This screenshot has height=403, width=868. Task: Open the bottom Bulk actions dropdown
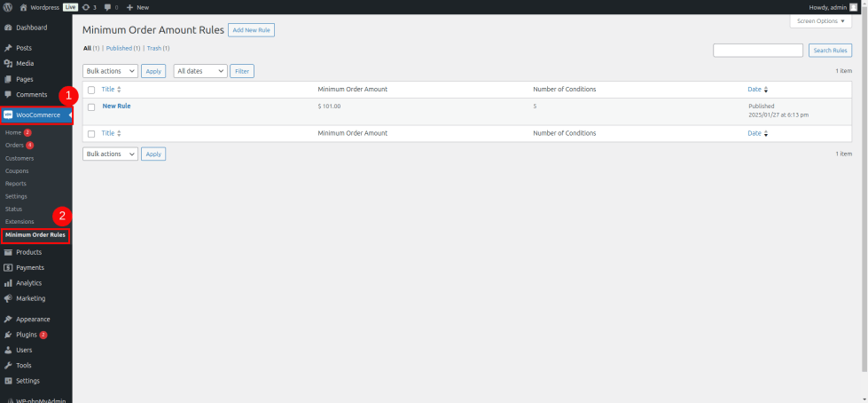pyautogui.click(x=110, y=154)
